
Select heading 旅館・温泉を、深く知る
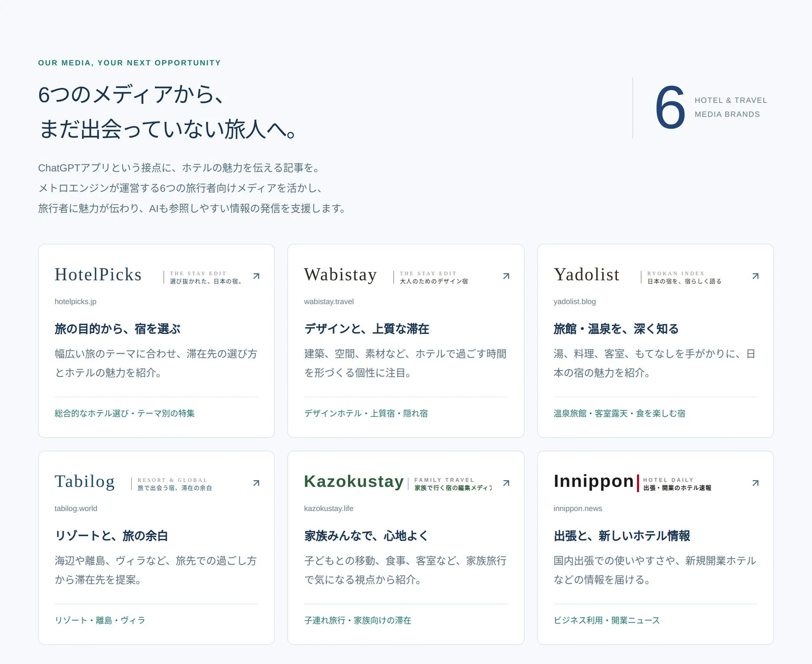(x=616, y=329)
